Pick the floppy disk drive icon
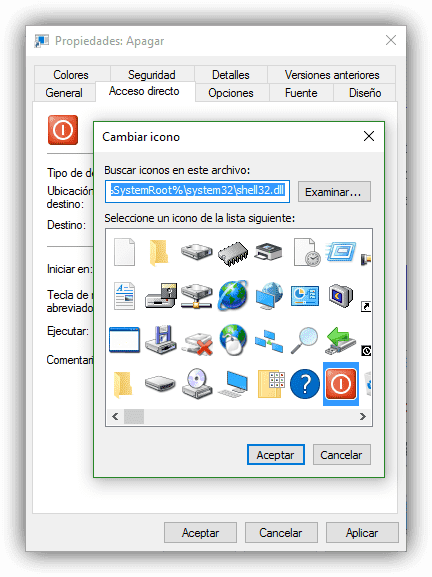This screenshot has width=432, height=577. coord(160,340)
